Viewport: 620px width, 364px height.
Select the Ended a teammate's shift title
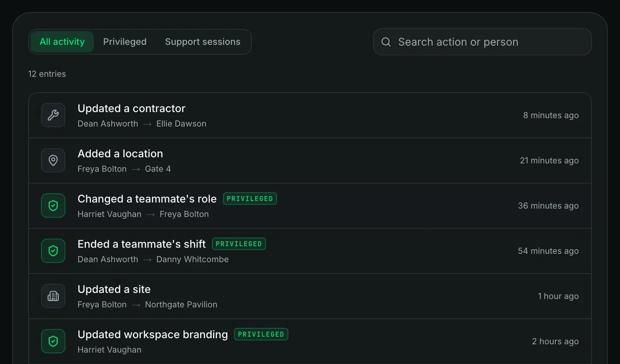point(142,244)
